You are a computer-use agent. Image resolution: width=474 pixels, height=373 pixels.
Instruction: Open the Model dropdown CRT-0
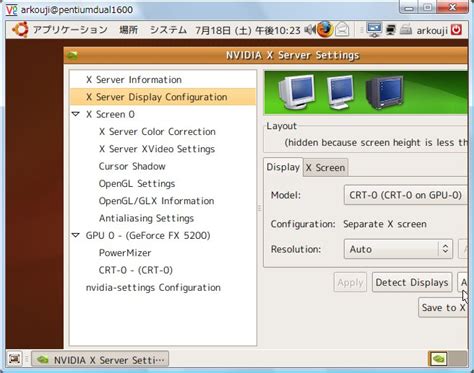pos(405,195)
